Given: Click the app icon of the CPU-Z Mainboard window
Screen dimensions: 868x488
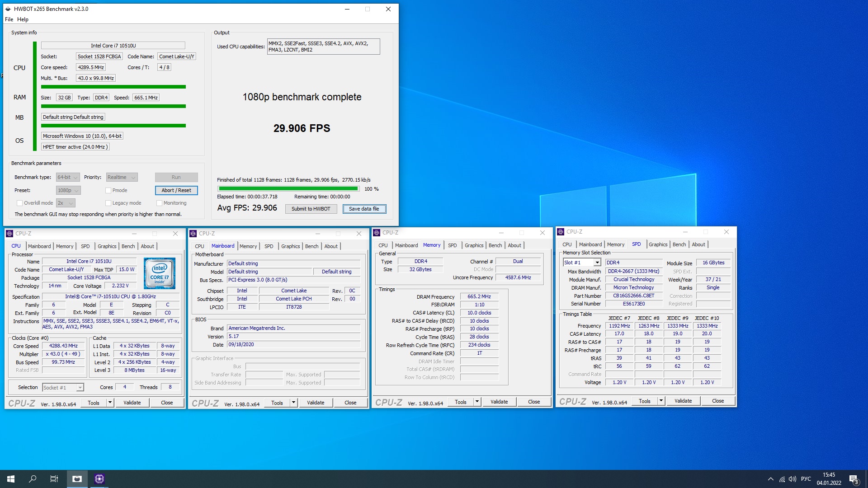Looking at the screenshot, I should 193,234.
